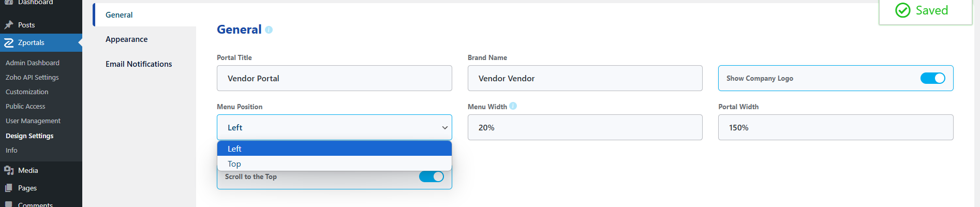Viewport: 980px width, 207px height.
Task: Open Admin Dashboard in sidebar
Action: 33,63
